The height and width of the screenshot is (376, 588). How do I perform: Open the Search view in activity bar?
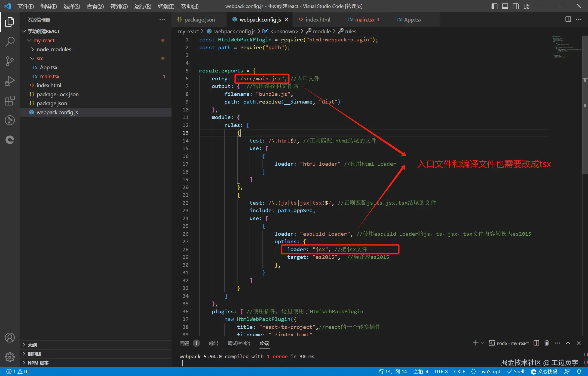pos(10,41)
